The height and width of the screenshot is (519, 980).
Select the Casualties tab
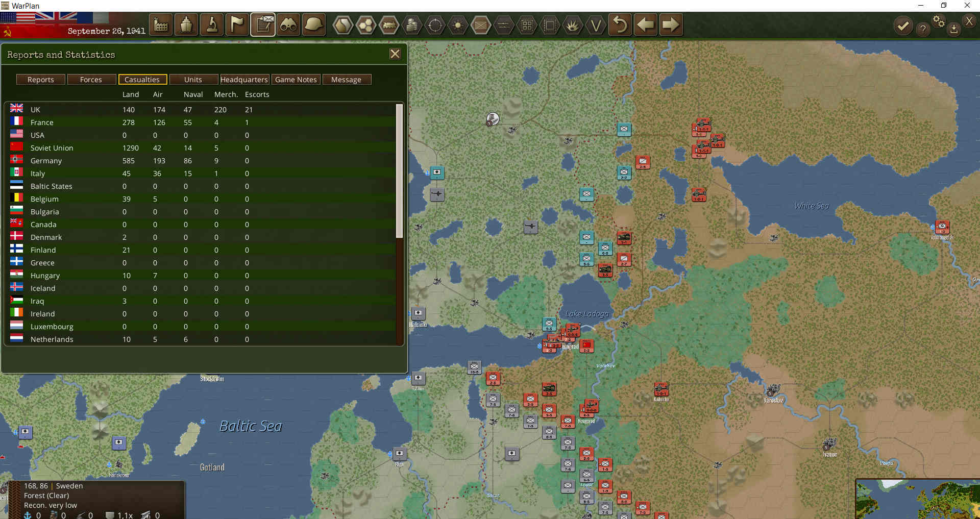(x=142, y=80)
